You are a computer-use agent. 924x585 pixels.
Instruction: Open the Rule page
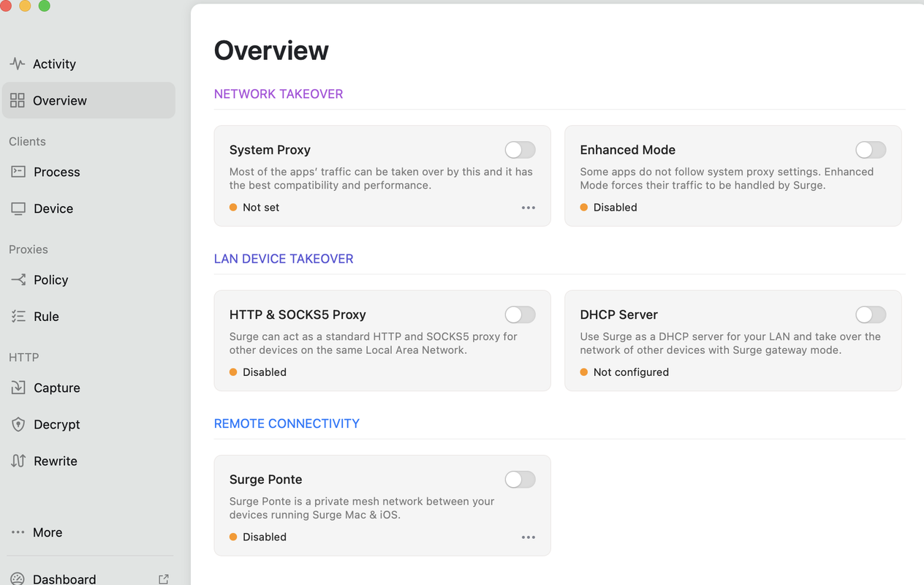pyautogui.click(x=88, y=316)
